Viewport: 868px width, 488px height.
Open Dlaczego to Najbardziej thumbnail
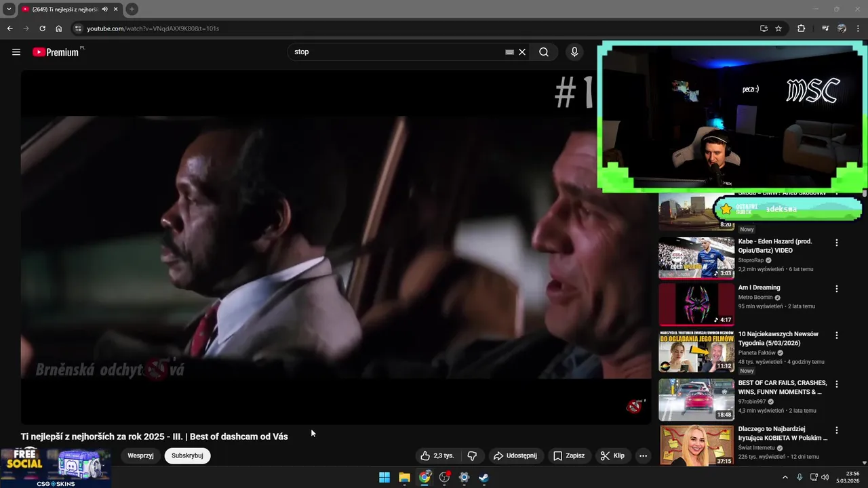point(696,445)
